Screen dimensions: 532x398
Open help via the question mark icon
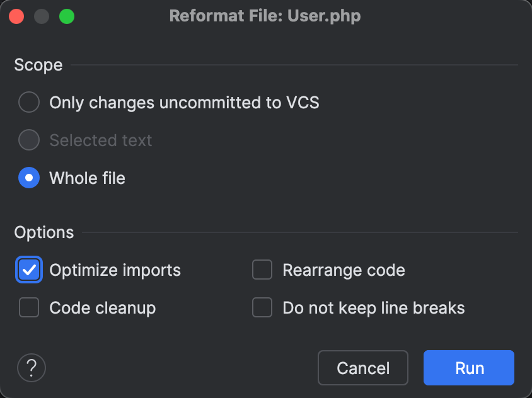tap(32, 368)
